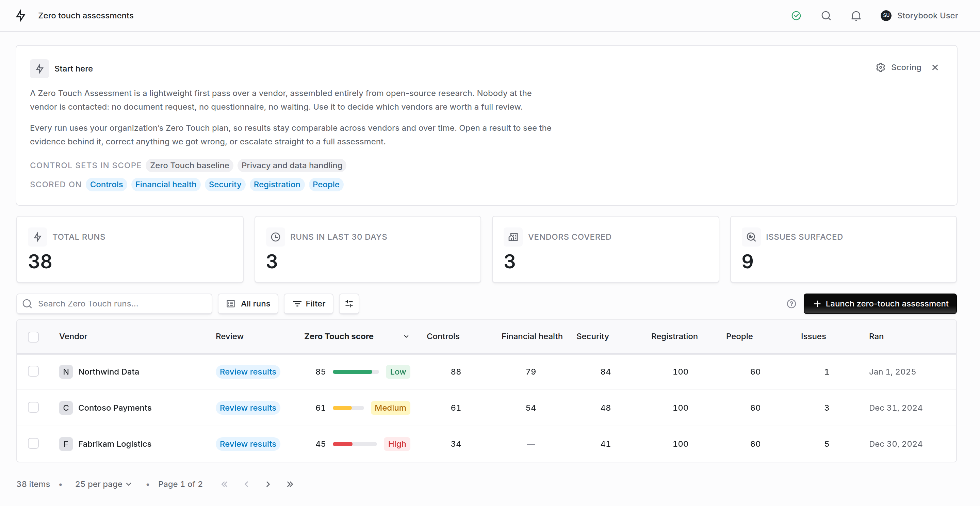Review results for Northwind Data
The width and height of the screenshot is (980, 506).
[x=248, y=371]
